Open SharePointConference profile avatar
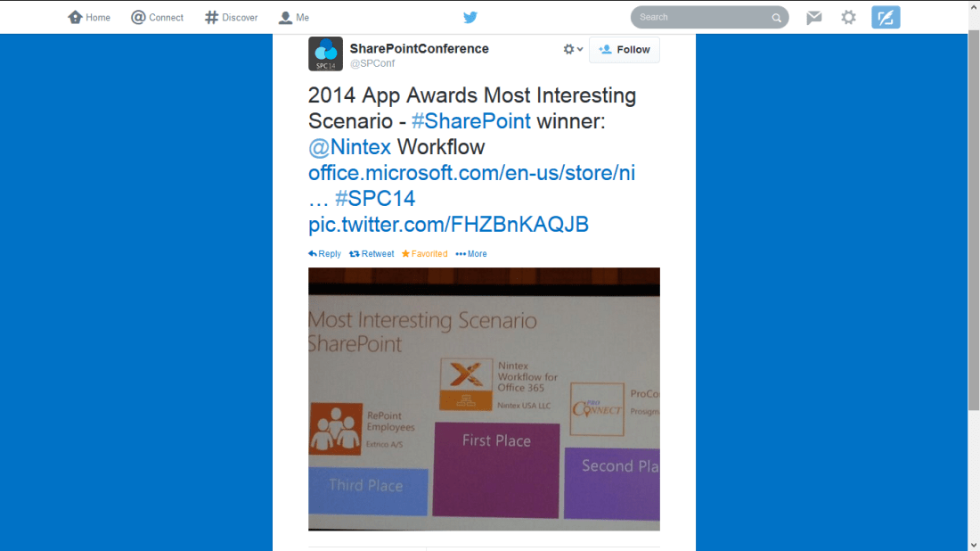The width and height of the screenshot is (980, 551). point(325,53)
